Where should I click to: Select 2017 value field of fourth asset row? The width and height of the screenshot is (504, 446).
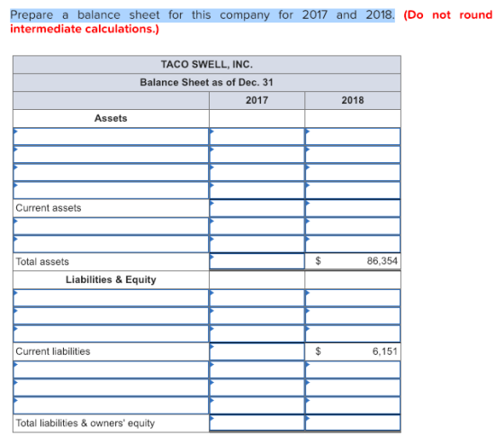256,190
